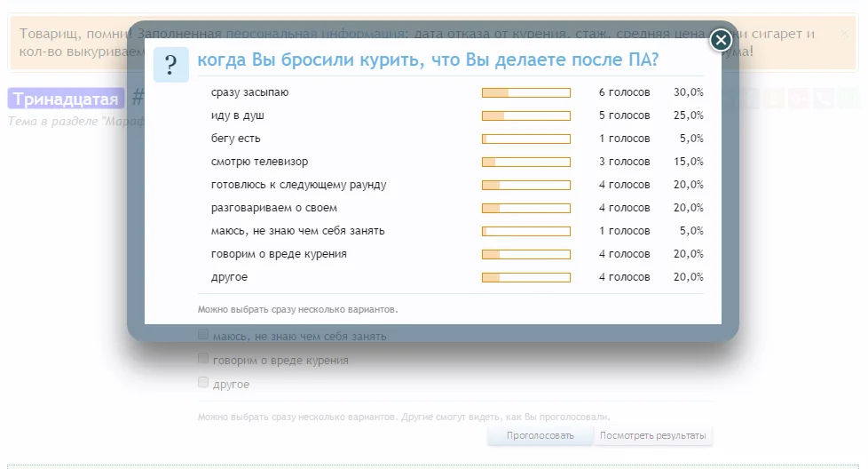Click the poll question heading
This screenshot has width=868, height=469.
(428, 60)
